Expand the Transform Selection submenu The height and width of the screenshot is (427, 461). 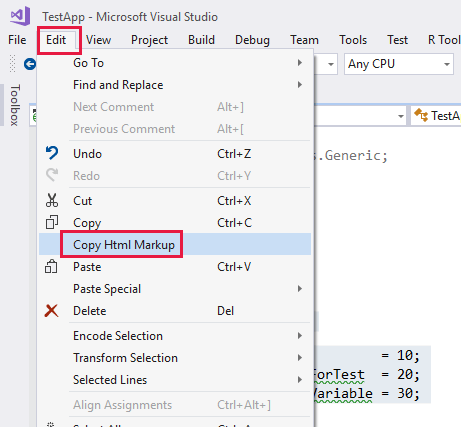tap(175, 358)
